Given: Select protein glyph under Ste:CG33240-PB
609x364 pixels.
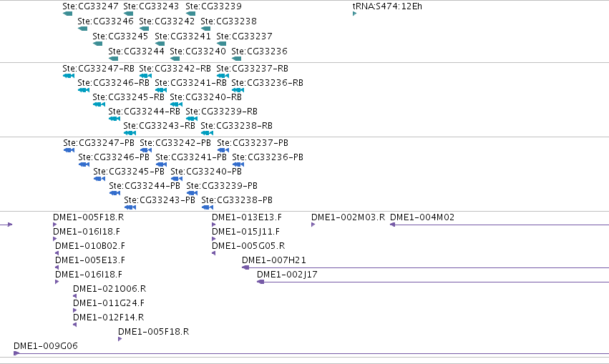Looking at the screenshot, I should pyautogui.click(x=177, y=179).
